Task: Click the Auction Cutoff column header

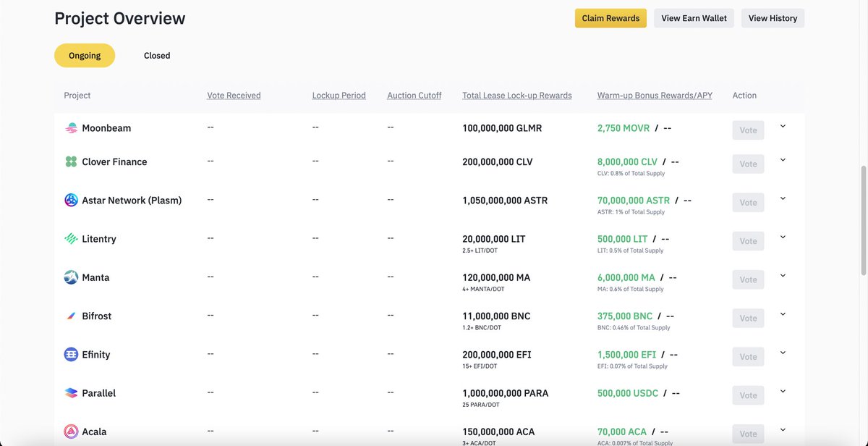Action: 414,96
